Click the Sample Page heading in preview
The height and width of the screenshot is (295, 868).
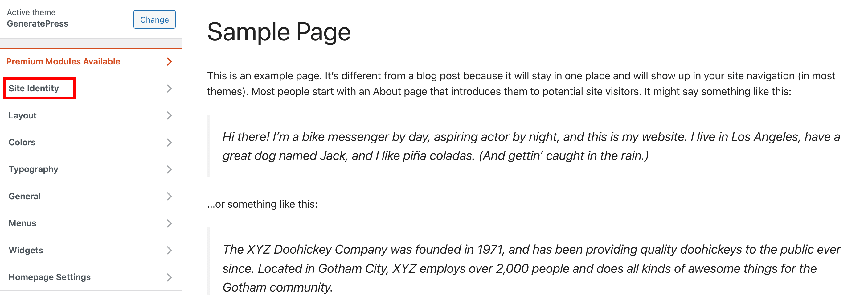coord(279,32)
